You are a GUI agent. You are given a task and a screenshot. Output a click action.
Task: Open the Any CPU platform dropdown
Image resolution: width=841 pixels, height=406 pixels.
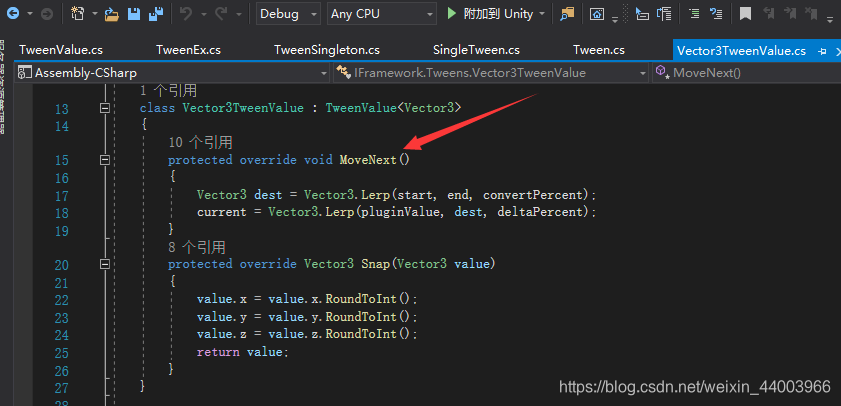click(381, 14)
